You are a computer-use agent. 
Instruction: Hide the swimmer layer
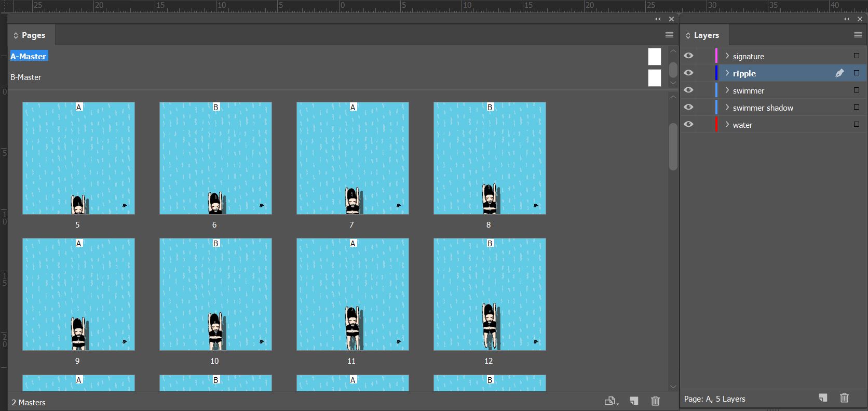(688, 90)
